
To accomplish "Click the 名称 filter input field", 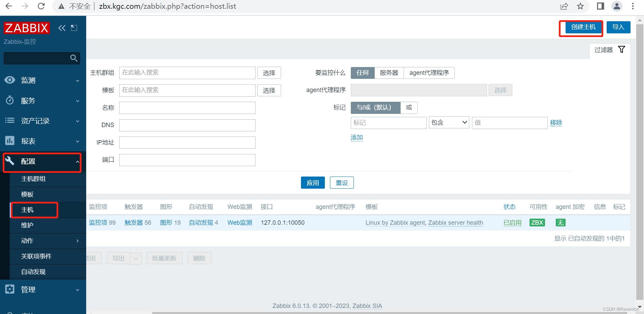I will pyautogui.click(x=187, y=108).
